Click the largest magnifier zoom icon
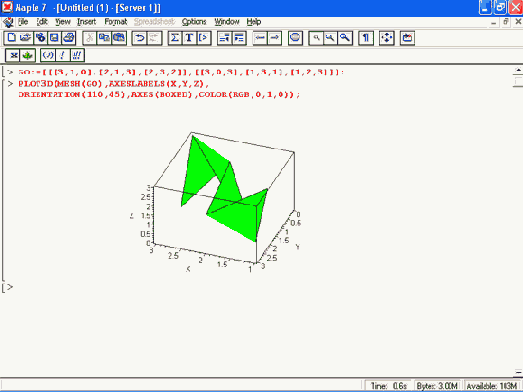 [345, 38]
